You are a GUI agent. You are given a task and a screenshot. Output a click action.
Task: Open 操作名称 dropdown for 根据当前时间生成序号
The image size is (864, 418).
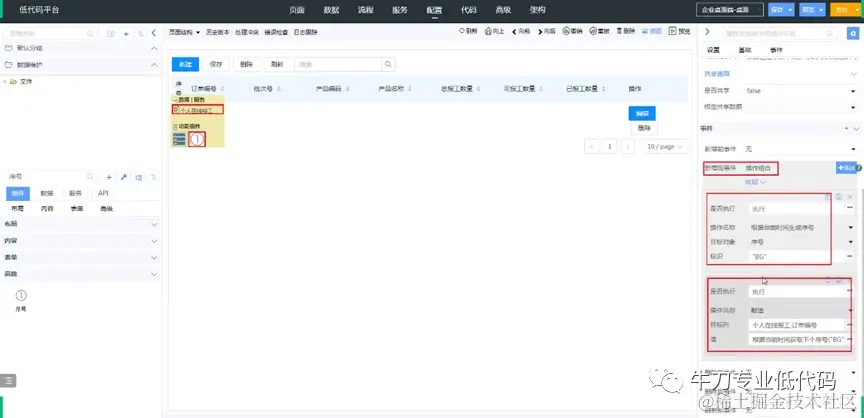[801, 227]
